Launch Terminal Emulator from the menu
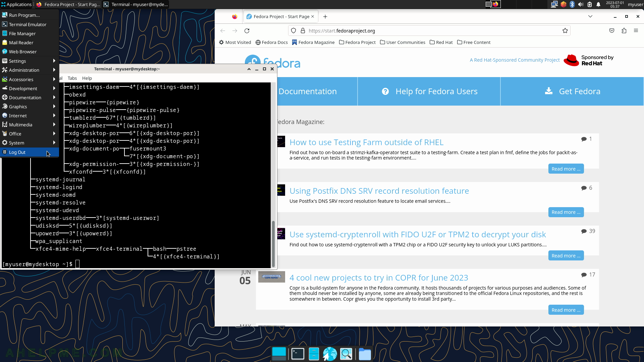 tap(30, 24)
